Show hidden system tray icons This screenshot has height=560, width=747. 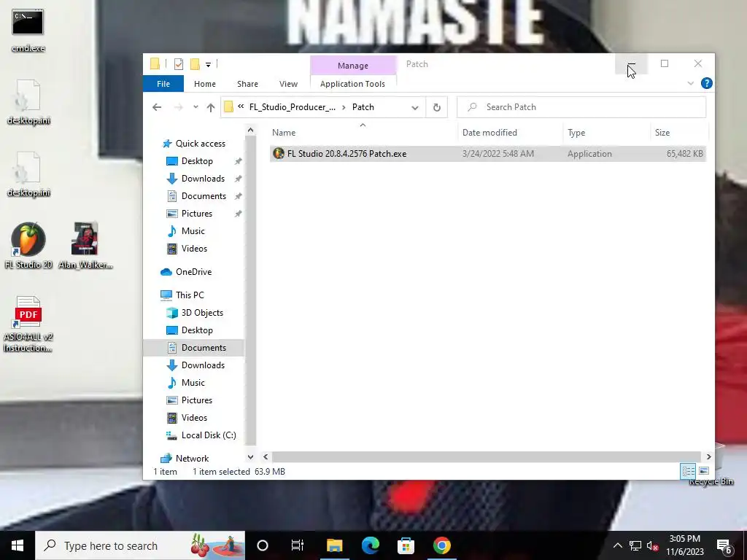click(617, 545)
